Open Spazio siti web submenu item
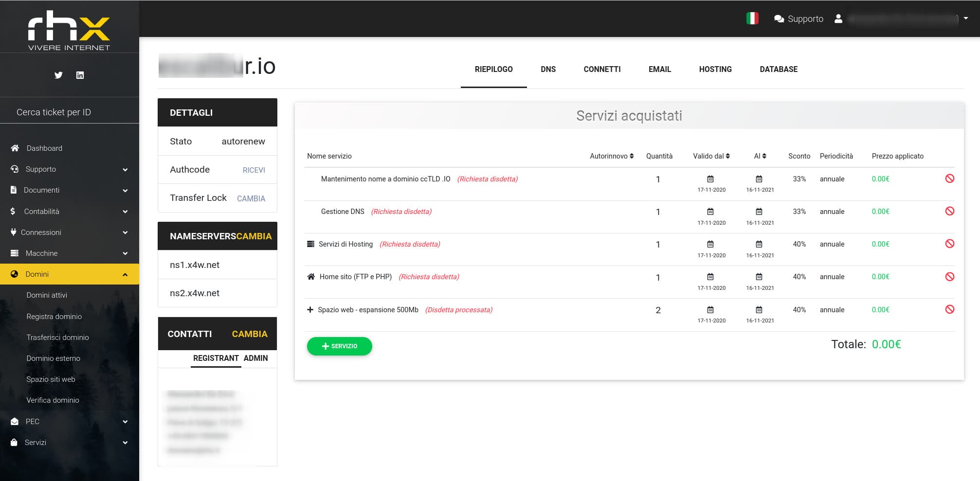 51,379
